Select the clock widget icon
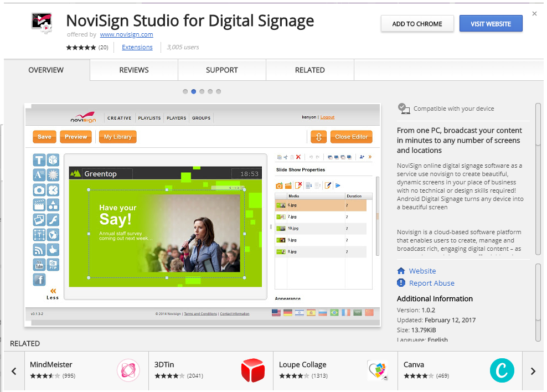The height and width of the screenshot is (392, 547). pos(53,190)
